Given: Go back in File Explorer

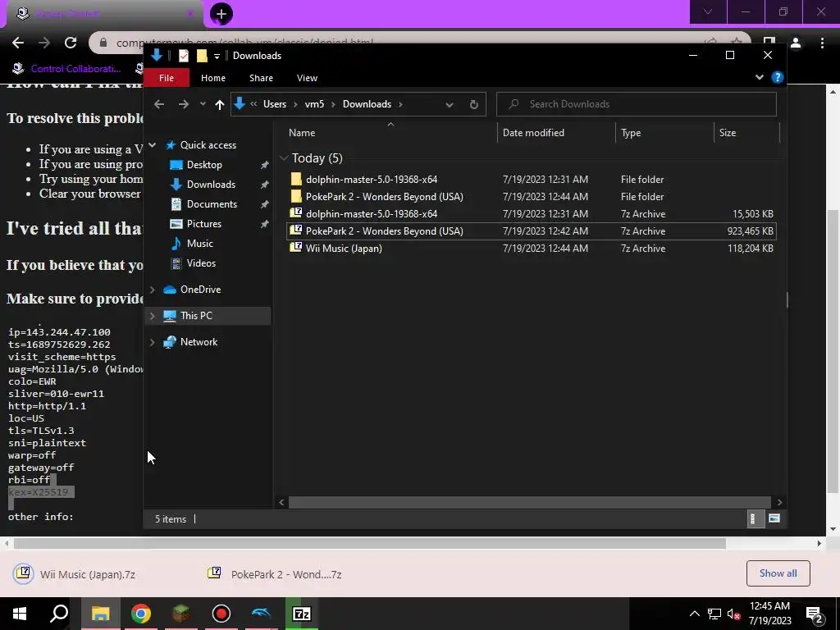Looking at the screenshot, I should tap(159, 104).
